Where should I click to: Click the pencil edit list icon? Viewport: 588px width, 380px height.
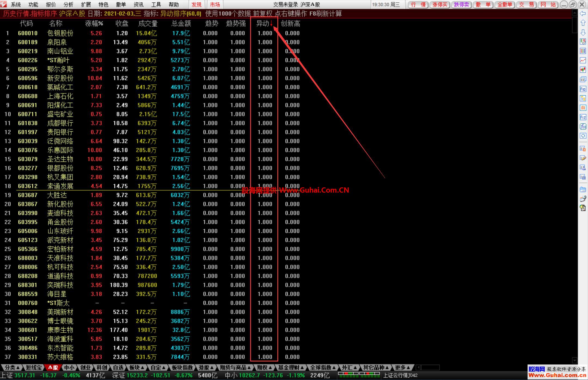pyautogui.click(x=583, y=158)
